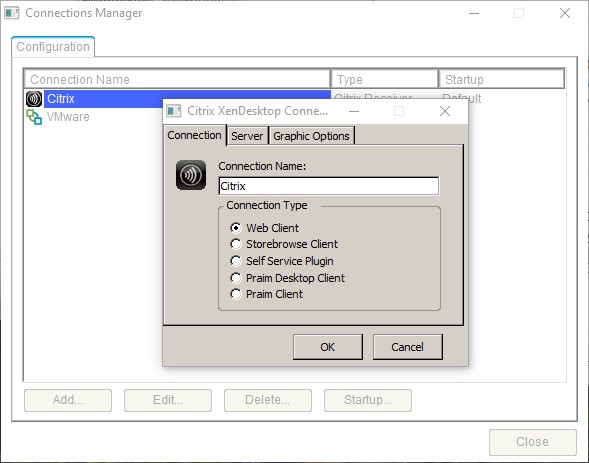Select the Web Client radio button
Image resolution: width=589 pixels, height=463 pixels.
pos(236,228)
